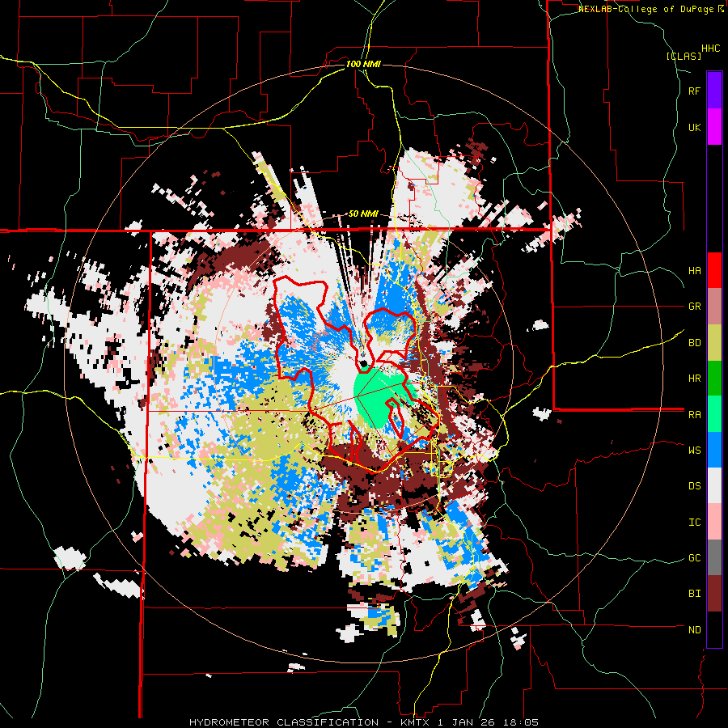The height and width of the screenshot is (728, 728).
Task: Click the DS legend label
Action: click(694, 486)
